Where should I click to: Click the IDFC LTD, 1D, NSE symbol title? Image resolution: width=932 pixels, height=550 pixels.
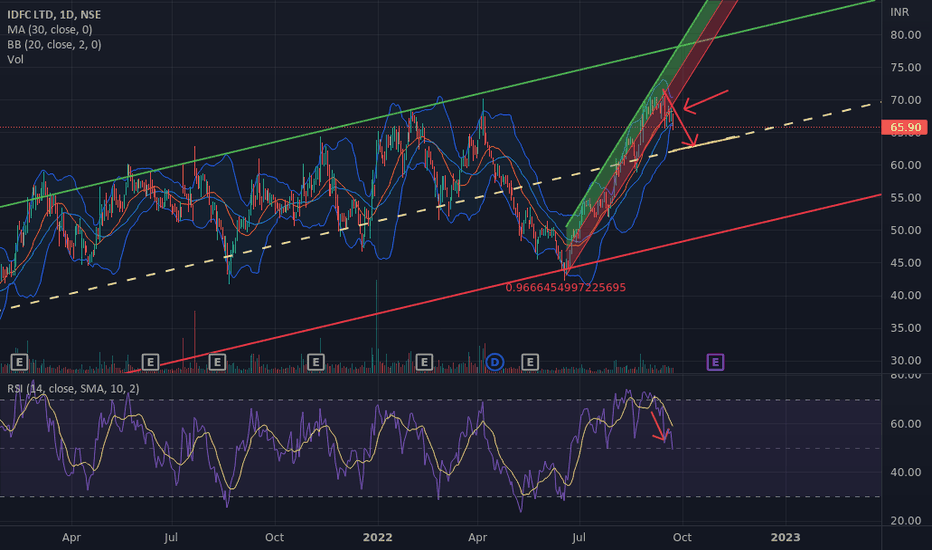coord(54,14)
